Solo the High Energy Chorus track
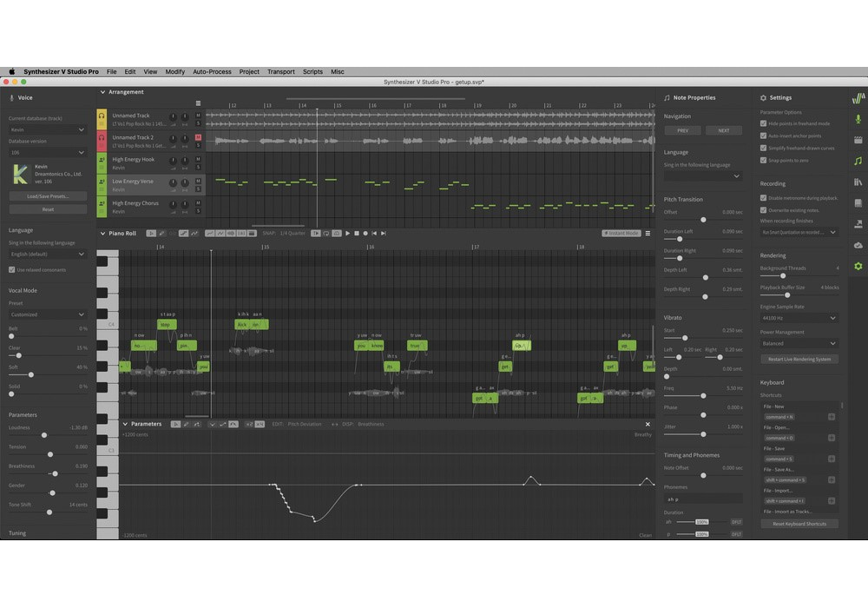This screenshot has width=868, height=608. point(198,211)
